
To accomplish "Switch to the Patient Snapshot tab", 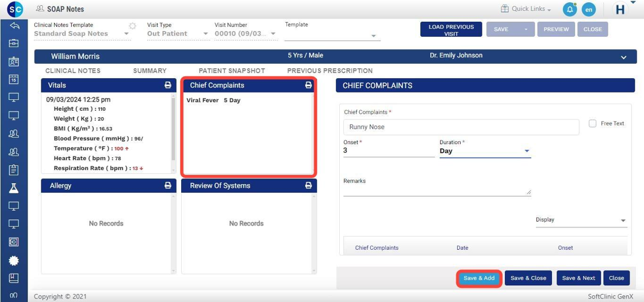I will (232, 71).
